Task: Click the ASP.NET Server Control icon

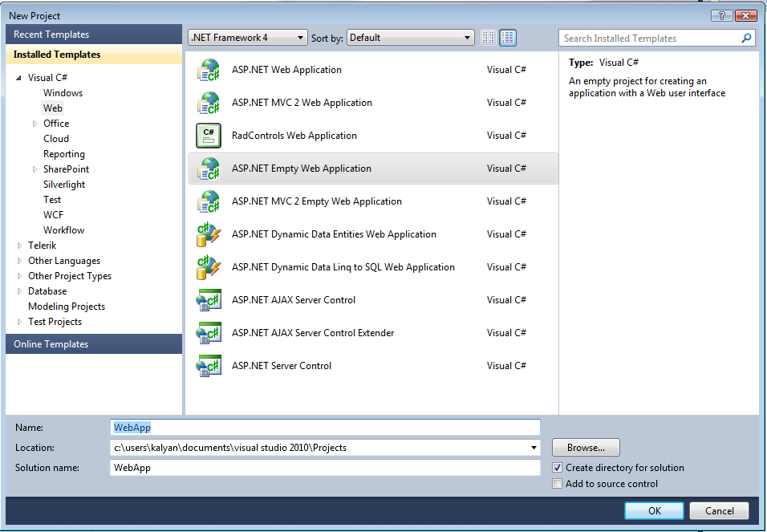Action: coord(209,366)
